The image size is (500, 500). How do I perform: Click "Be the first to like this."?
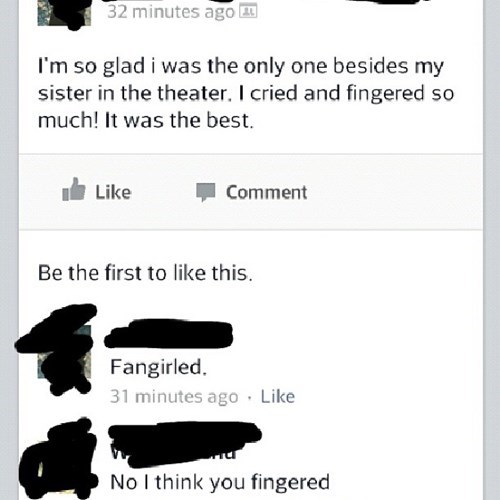click(x=145, y=273)
